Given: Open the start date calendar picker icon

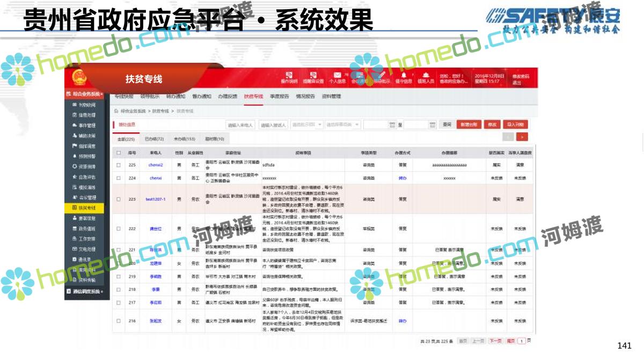Looking at the screenshot, I should click(x=392, y=124).
